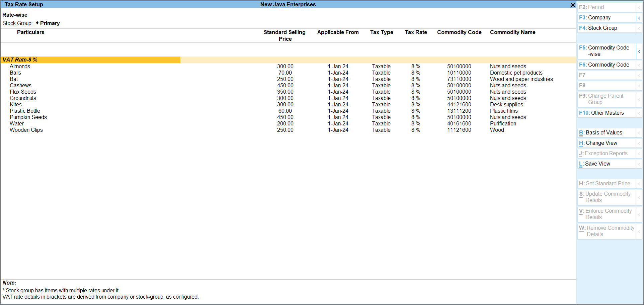The width and height of the screenshot is (644, 305).
Task: Click B: Basis of Values
Action: pyautogui.click(x=607, y=132)
